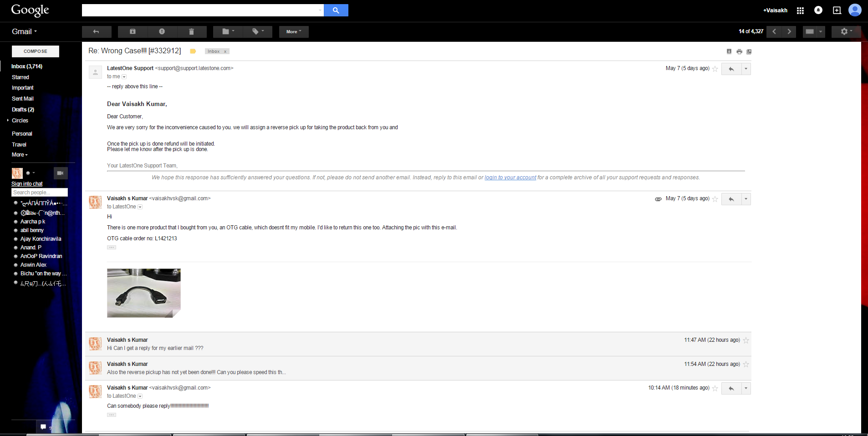Click the Search people field
The height and width of the screenshot is (436, 868).
(40, 193)
